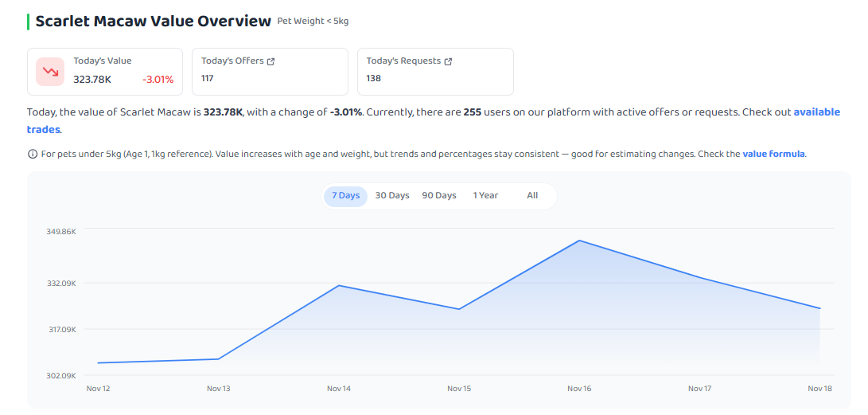Switch chart to 90 Days
Image resolution: width=868 pixels, height=415 pixels.
[x=439, y=196]
